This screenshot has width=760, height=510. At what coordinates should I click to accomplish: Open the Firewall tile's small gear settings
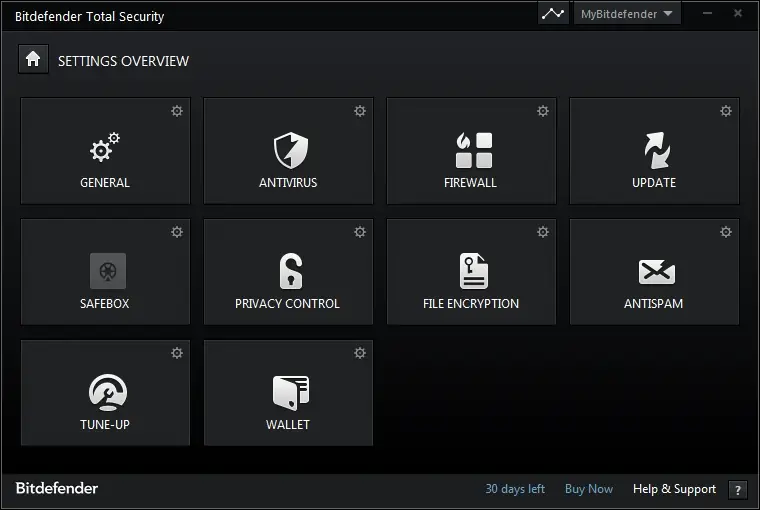543,111
